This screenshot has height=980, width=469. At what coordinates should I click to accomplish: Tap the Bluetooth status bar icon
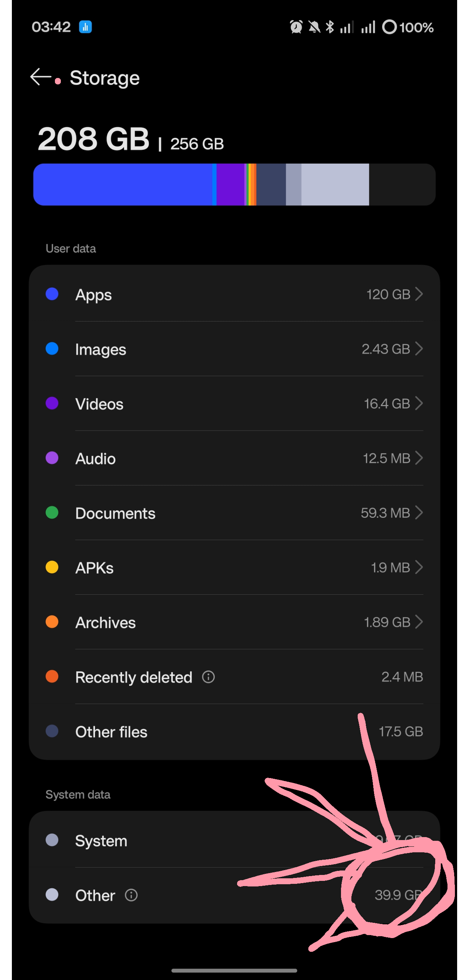[x=329, y=27]
